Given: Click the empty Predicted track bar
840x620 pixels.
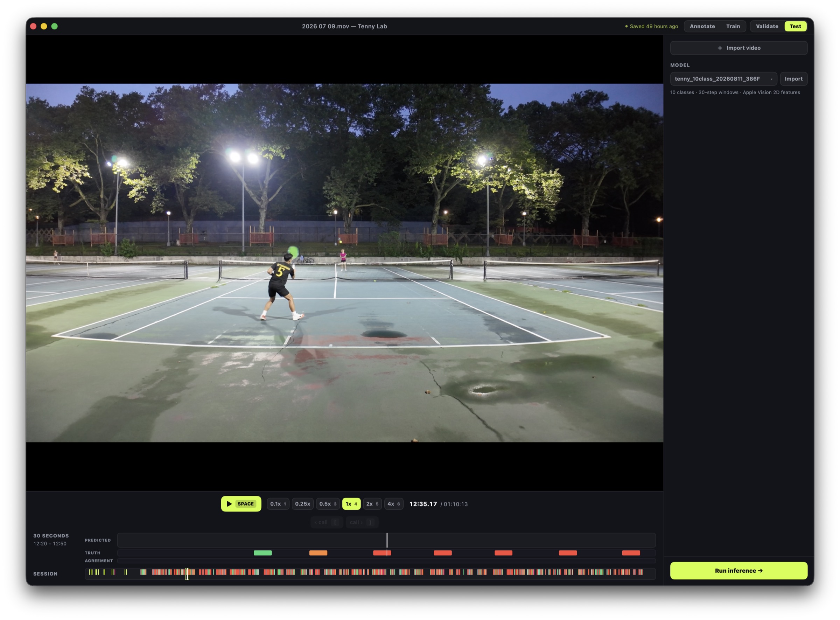Looking at the screenshot, I should [x=386, y=540].
